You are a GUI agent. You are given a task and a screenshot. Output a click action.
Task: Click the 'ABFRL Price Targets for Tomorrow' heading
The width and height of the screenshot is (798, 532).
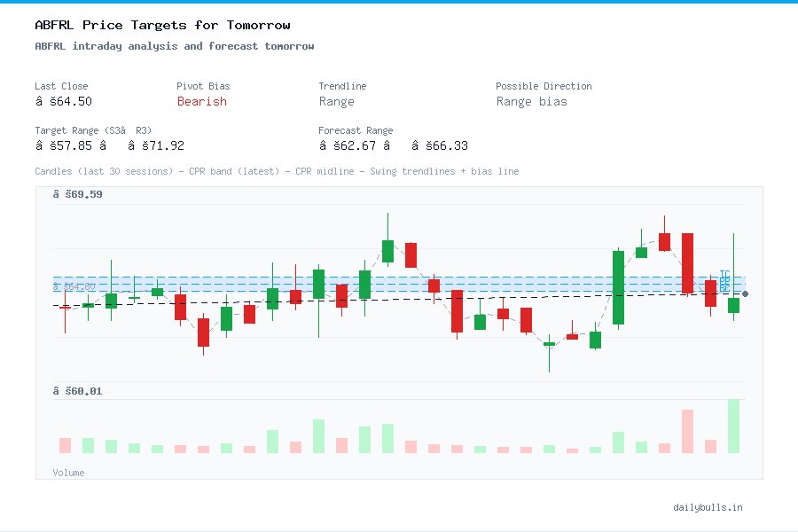(162, 25)
